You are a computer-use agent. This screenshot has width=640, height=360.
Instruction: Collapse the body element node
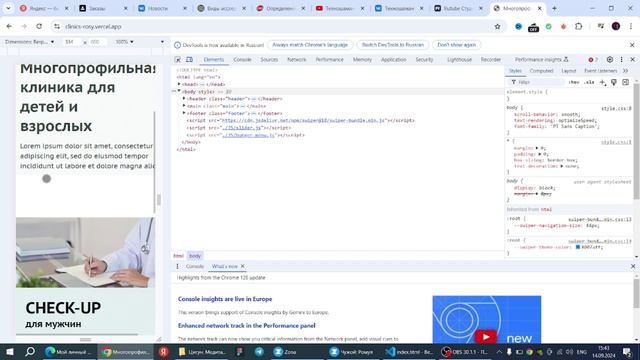tap(179, 91)
